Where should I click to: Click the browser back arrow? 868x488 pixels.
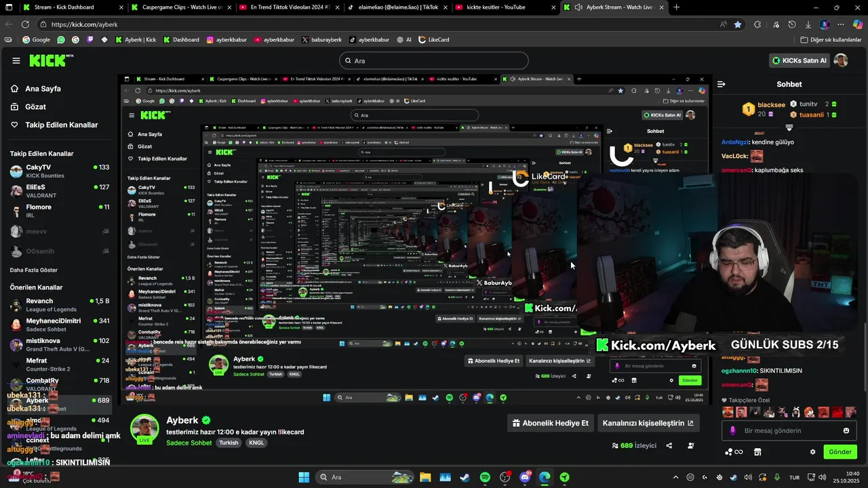pos(9,24)
